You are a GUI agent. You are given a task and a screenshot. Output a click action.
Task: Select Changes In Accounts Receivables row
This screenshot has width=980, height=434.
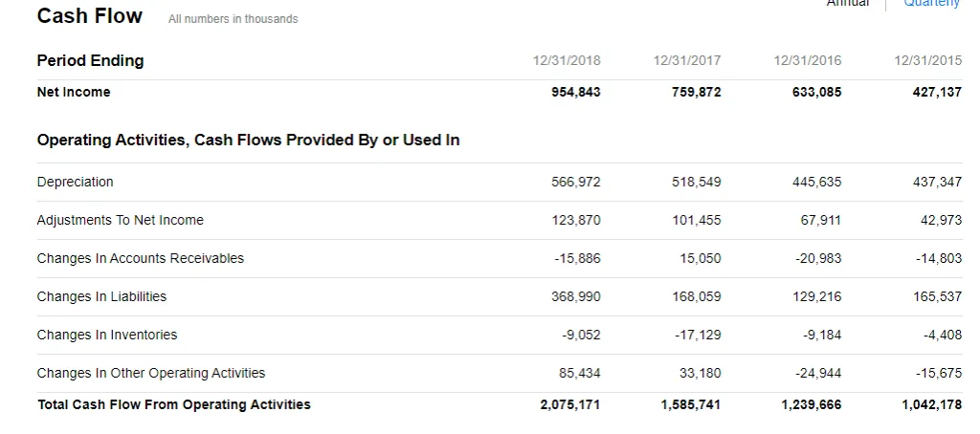point(140,258)
